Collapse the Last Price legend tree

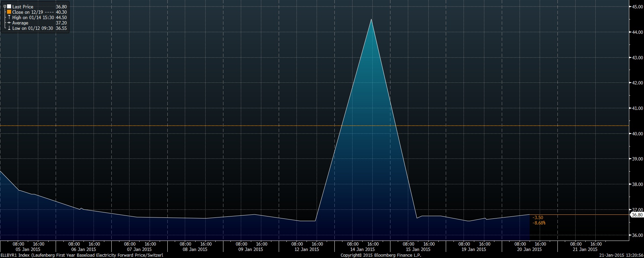point(5,7)
